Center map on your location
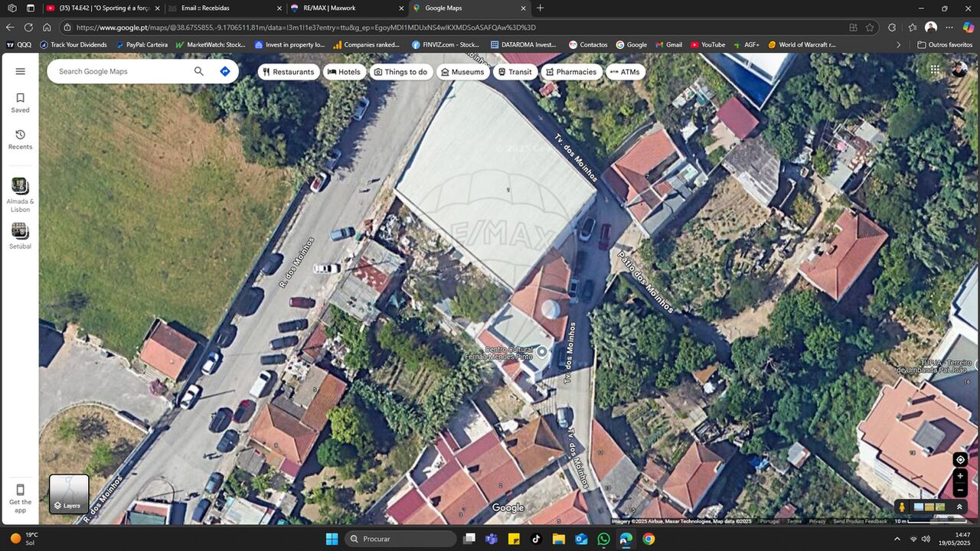 [960, 460]
